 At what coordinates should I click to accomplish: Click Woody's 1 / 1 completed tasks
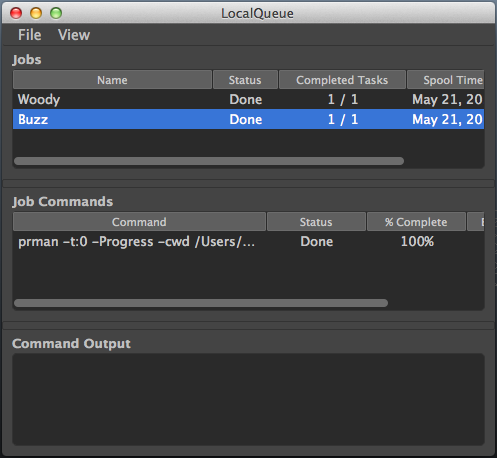click(x=343, y=99)
